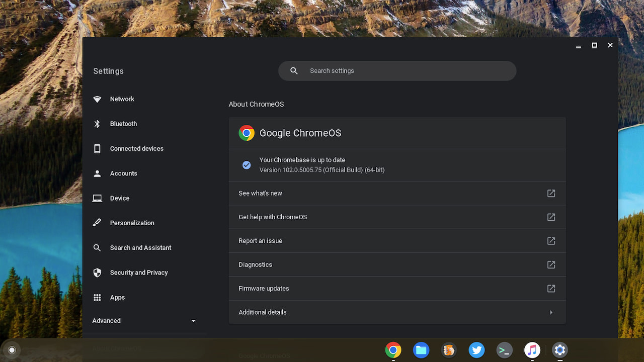Go to Connected devices section
This screenshot has height=362, width=644.
point(145,148)
